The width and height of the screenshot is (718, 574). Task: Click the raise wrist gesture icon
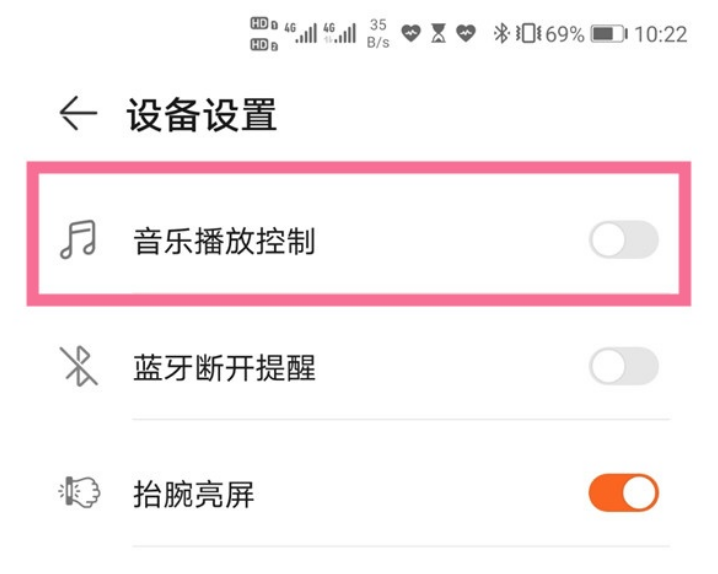click(x=78, y=493)
